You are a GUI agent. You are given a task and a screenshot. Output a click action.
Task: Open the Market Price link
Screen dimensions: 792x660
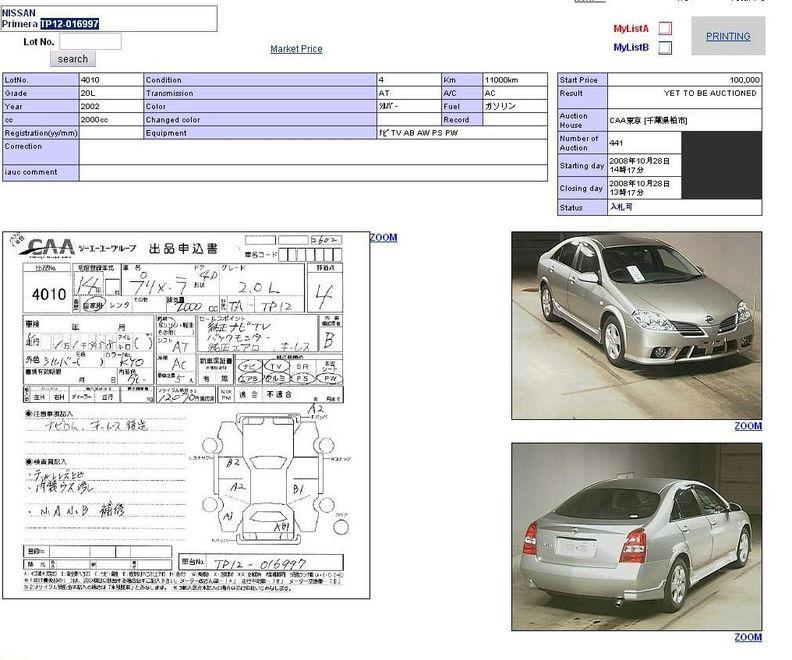(296, 49)
